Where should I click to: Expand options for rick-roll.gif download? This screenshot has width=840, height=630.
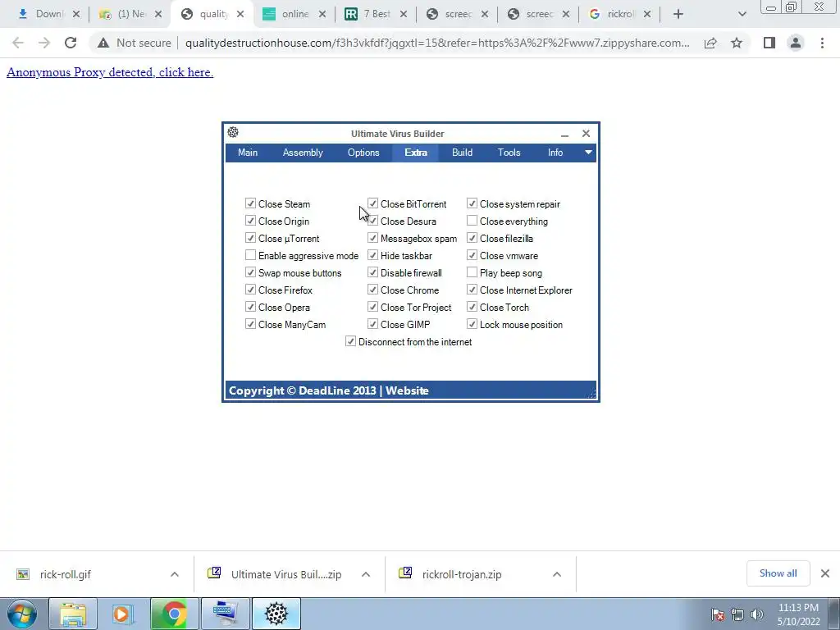coord(175,574)
